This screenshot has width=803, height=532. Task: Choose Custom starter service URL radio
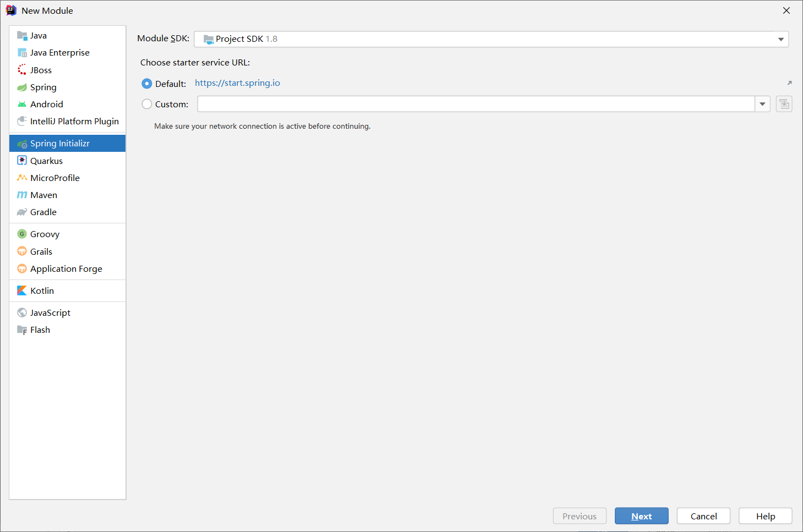[x=147, y=104]
